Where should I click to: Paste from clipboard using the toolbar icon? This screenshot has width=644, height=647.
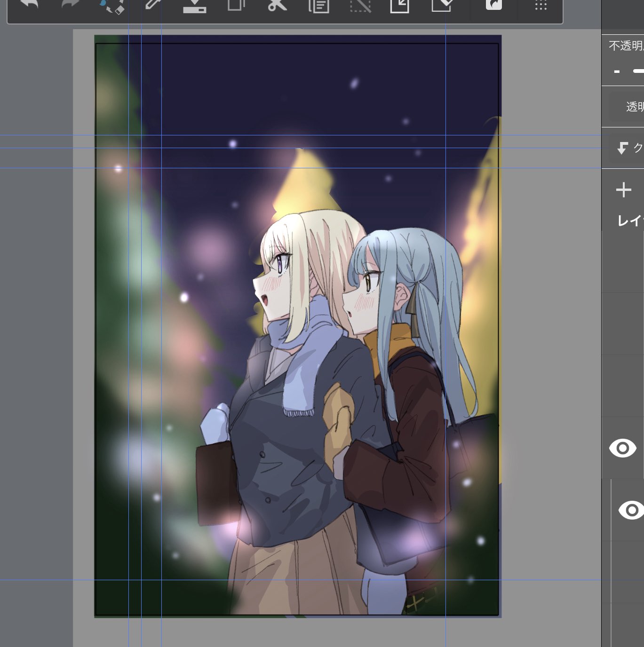(x=318, y=6)
